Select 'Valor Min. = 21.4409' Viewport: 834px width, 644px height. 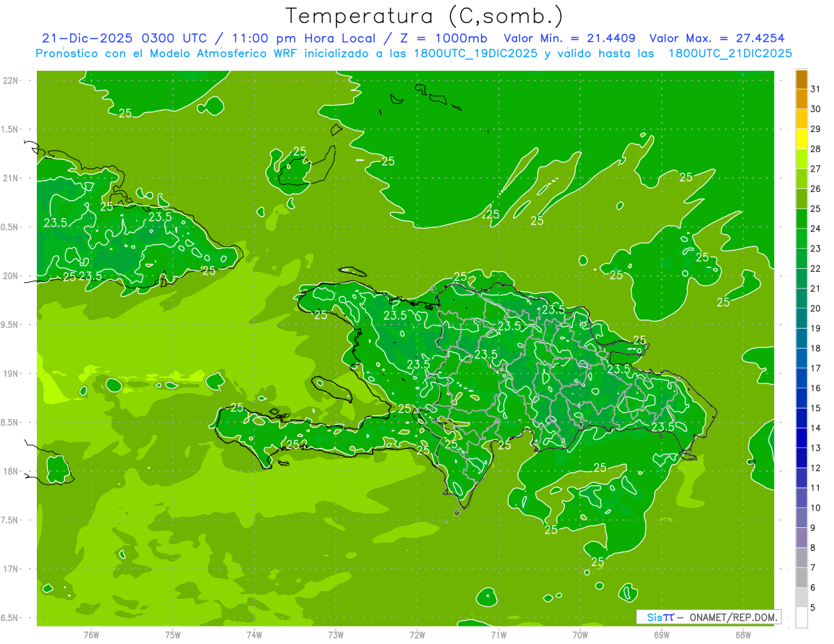pos(571,38)
